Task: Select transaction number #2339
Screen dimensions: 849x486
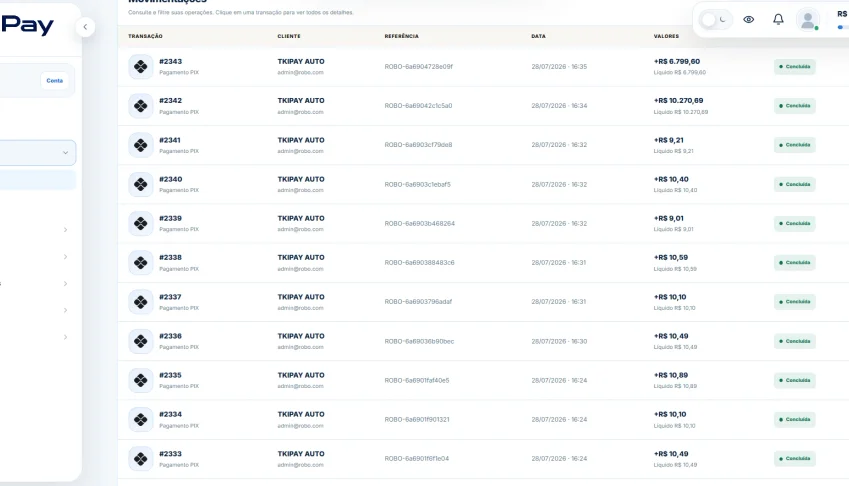Action: coord(170,218)
